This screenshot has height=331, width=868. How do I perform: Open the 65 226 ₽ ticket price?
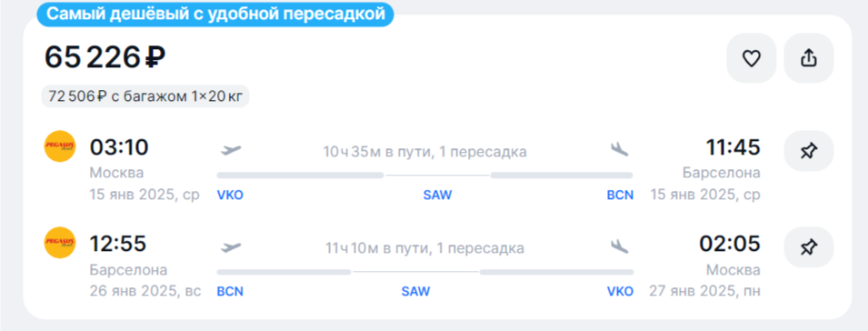point(105,57)
